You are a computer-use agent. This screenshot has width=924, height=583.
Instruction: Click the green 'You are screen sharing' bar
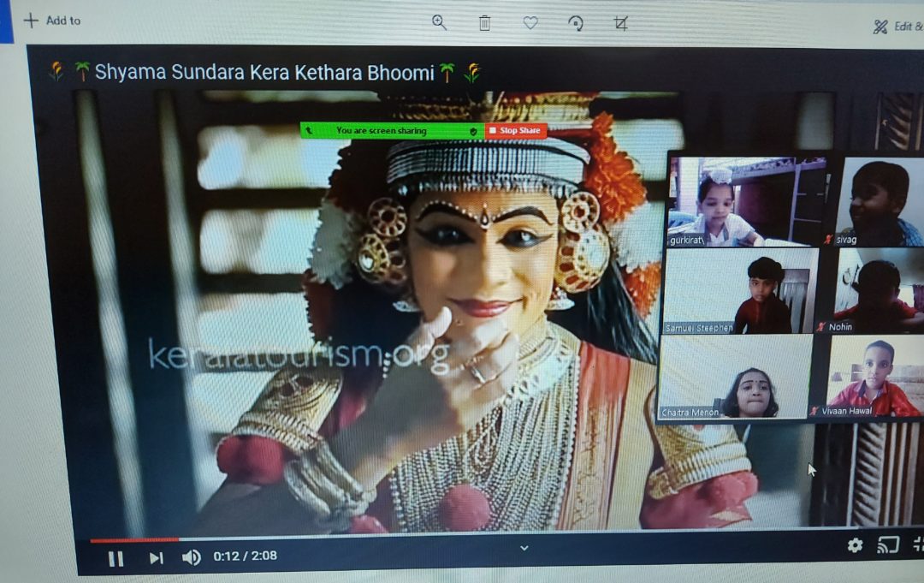click(393, 130)
